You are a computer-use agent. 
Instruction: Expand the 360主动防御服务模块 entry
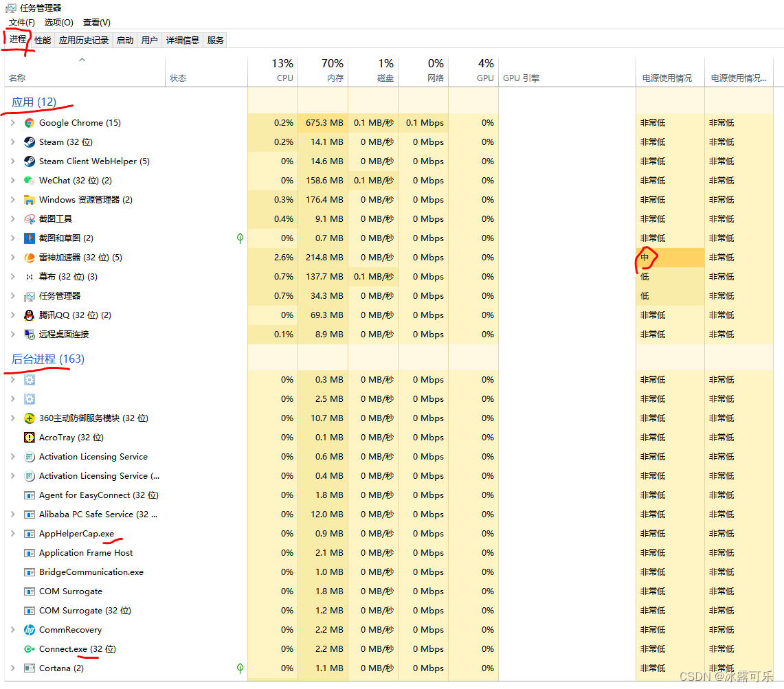point(13,418)
